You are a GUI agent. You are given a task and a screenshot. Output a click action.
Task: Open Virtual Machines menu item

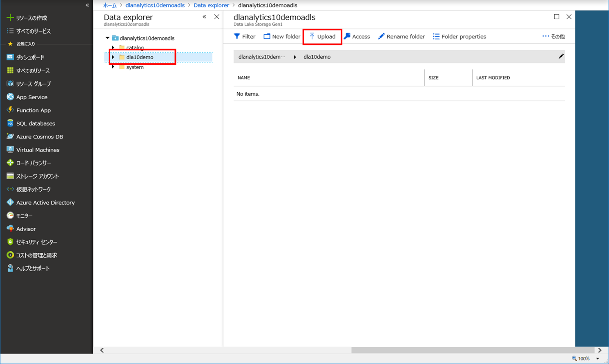point(38,150)
